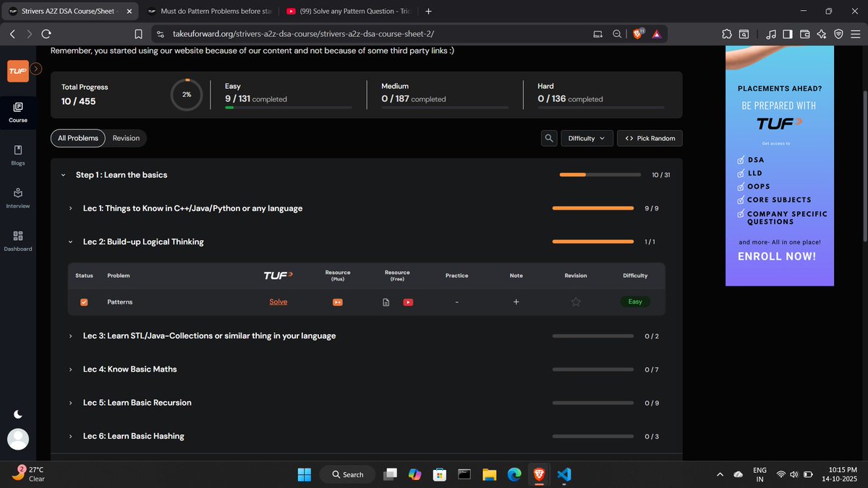Viewport: 868px width, 488px height.
Task: Open the weather widget on taskbar
Action: (x=29, y=474)
